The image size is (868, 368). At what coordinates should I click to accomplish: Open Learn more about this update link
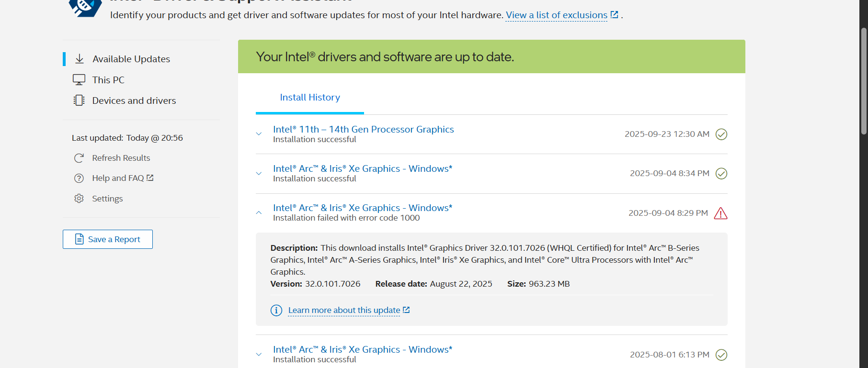344,311
